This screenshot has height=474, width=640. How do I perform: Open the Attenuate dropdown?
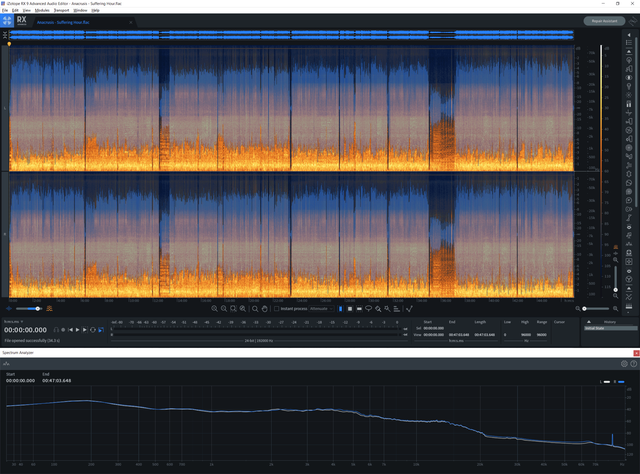321,309
